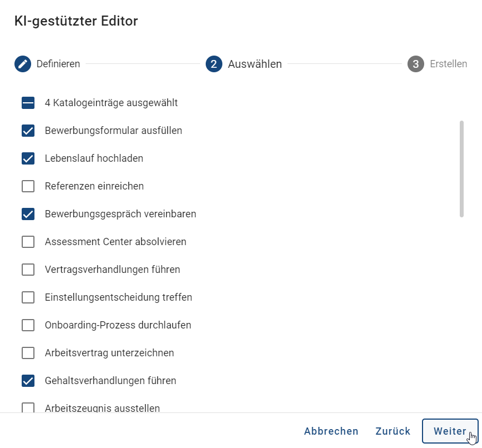The image size is (482, 448).
Task: Click the indeterminate master selection checkbox
Action: (28, 102)
